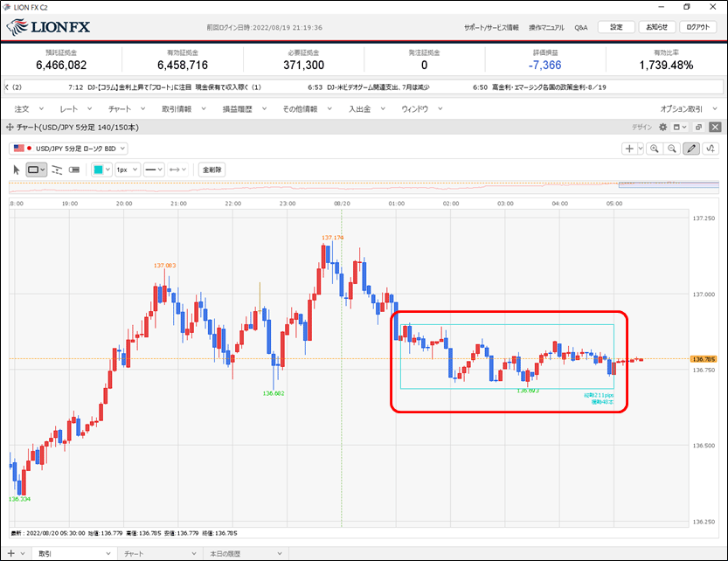
Task: Open news headline at 6:50
Action: pyautogui.click(x=539, y=87)
